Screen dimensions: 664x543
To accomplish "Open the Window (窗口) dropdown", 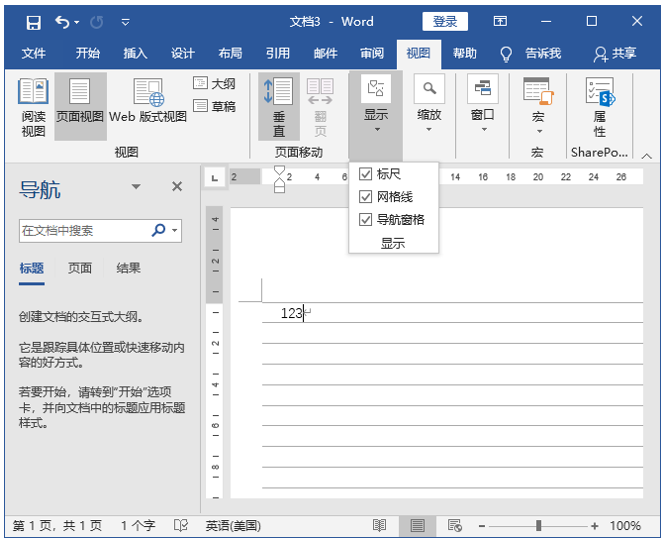I will 483,106.
